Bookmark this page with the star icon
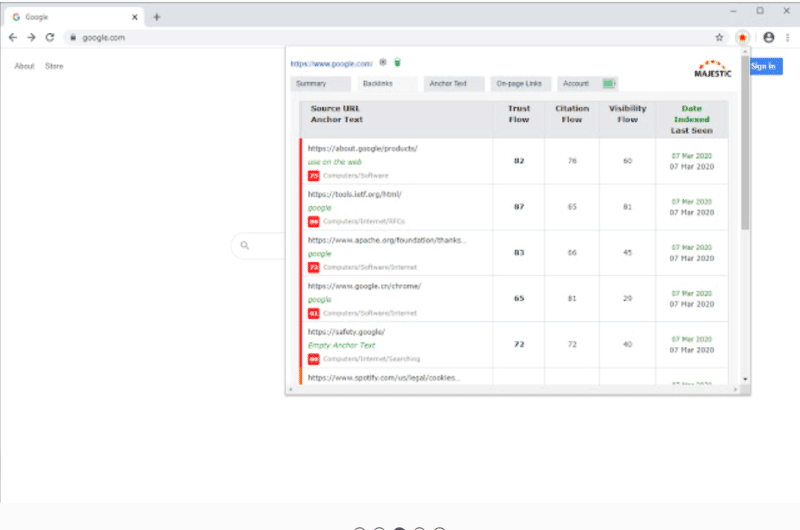Screen dimensions: 800x530 point(719,37)
